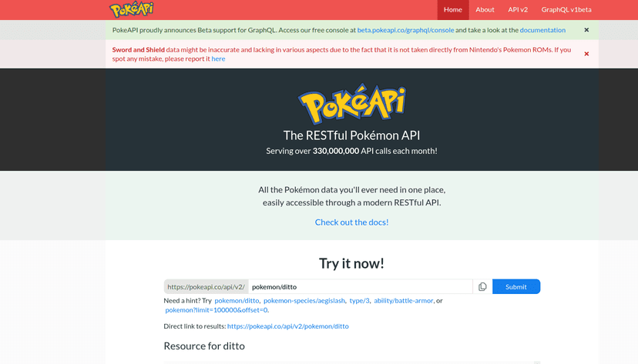Image resolution: width=638 pixels, height=364 pixels.
Task: Dismiss the GraphQL beta announcement banner
Action: click(586, 30)
